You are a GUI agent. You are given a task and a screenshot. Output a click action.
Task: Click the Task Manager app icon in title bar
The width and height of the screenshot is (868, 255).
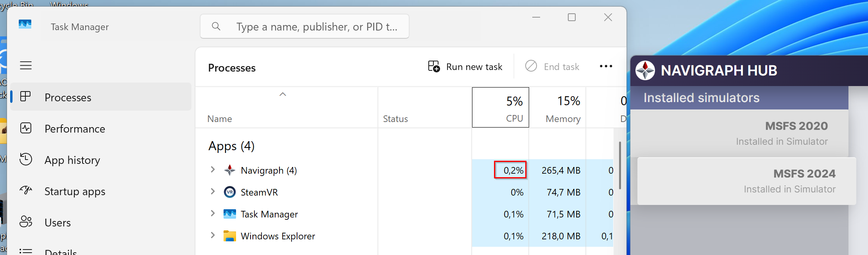[25, 24]
